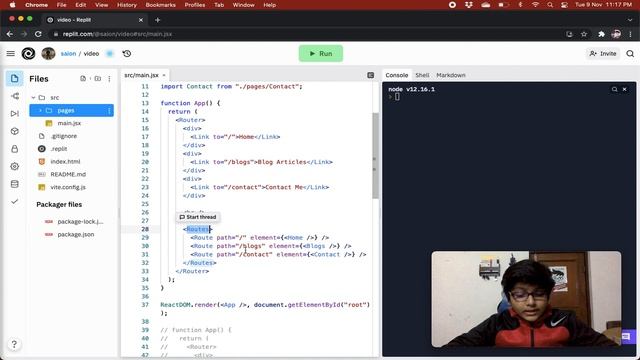
Task: Open the Settings gear in the sidebar
Action: point(15,166)
